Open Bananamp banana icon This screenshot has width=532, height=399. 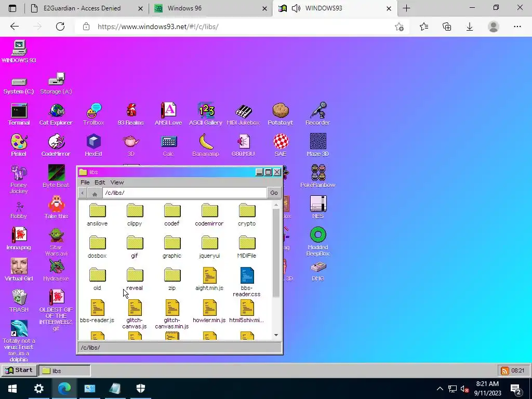[x=206, y=146]
